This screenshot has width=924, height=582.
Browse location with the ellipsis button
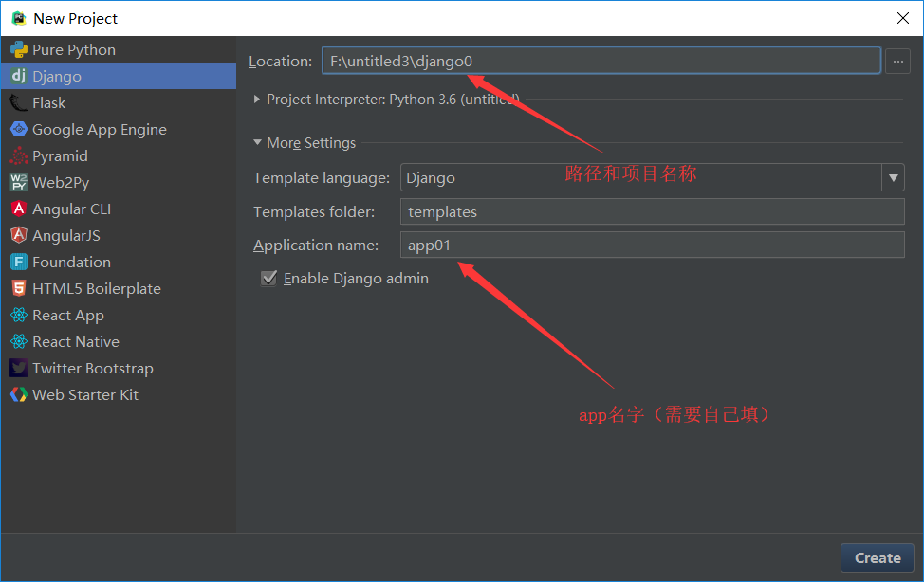coord(897,62)
